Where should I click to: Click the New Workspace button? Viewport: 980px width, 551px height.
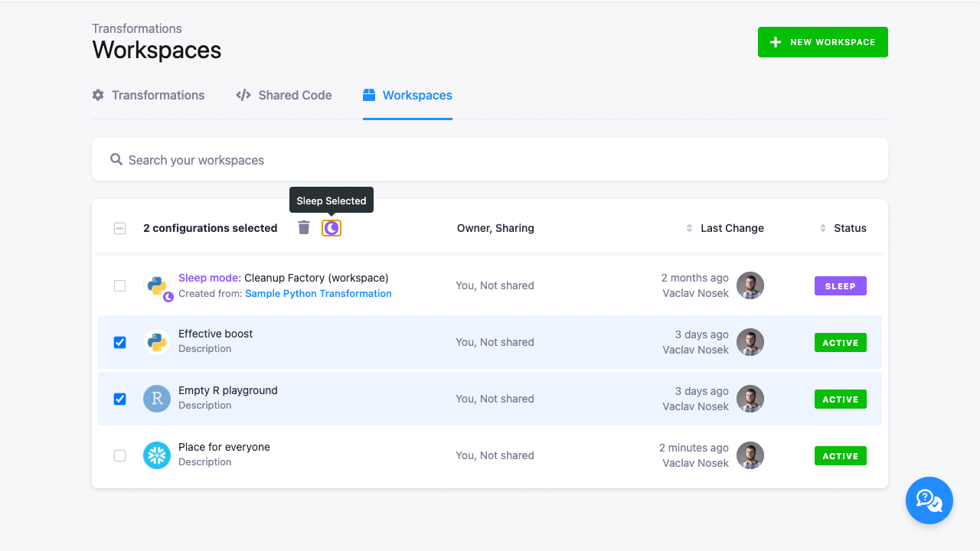(822, 42)
